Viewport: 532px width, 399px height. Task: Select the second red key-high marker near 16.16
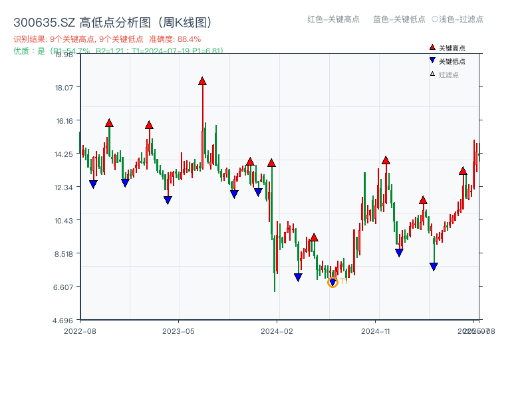point(149,125)
